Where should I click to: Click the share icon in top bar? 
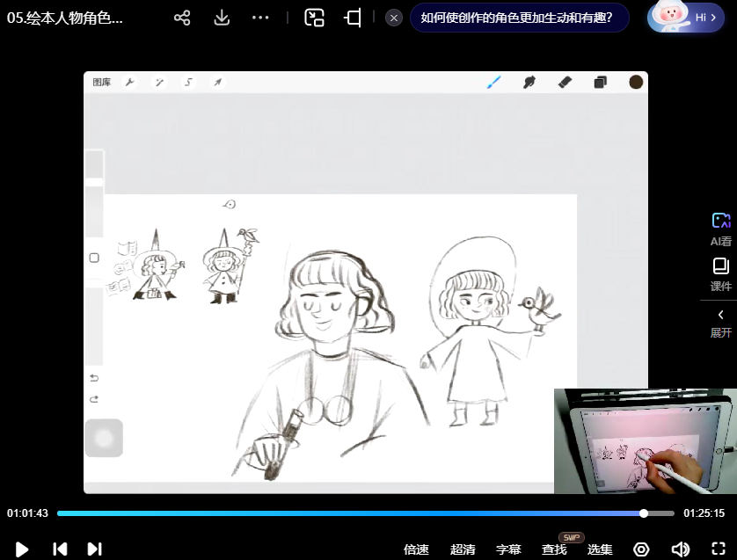(x=182, y=18)
